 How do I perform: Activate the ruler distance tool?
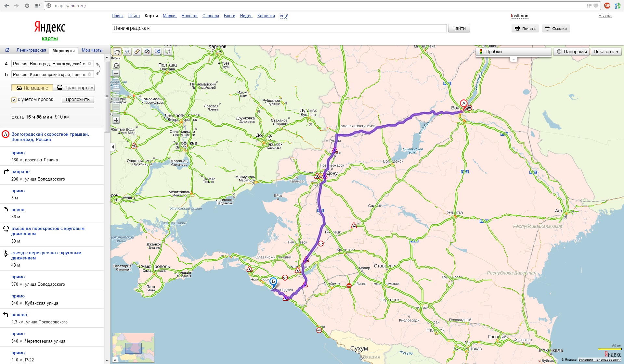coord(137,52)
